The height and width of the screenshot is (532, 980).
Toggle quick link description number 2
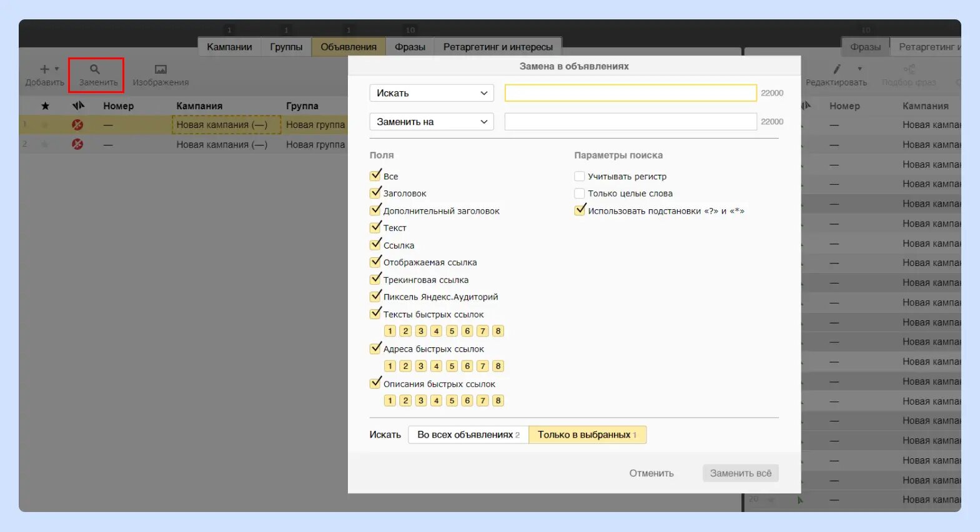pyautogui.click(x=405, y=400)
